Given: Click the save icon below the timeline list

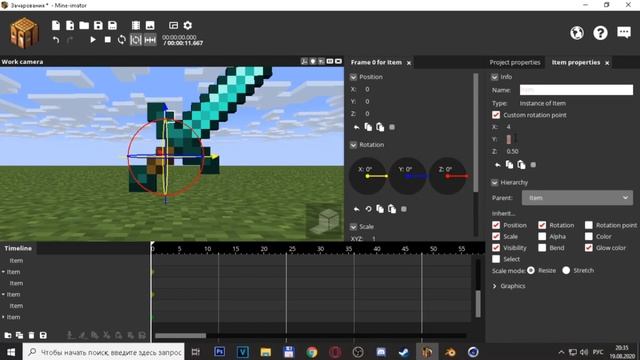Looking at the screenshot, I should (x=43, y=335).
